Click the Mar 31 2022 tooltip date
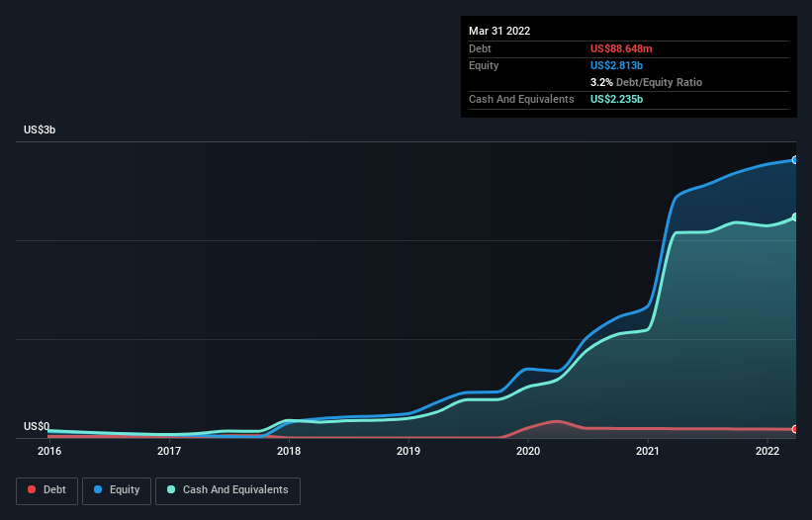The width and height of the screenshot is (812, 520). point(499,31)
